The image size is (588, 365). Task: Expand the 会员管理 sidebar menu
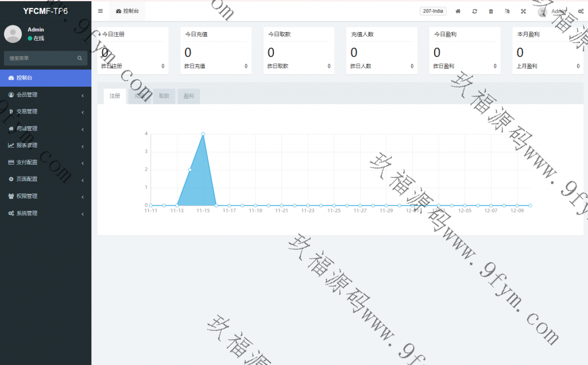coord(45,95)
